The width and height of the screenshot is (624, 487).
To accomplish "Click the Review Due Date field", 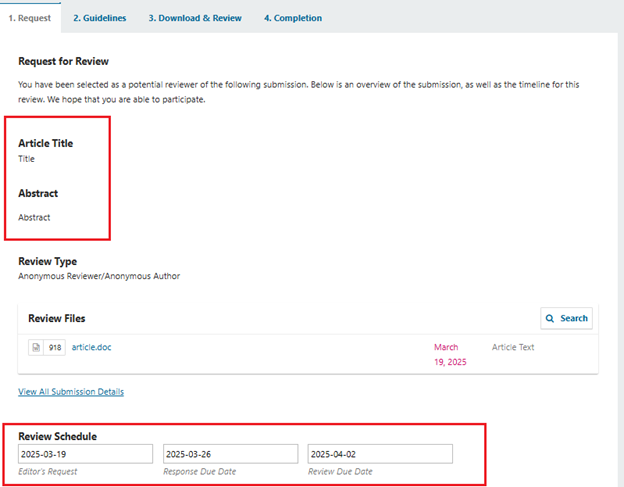I will tap(380, 454).
